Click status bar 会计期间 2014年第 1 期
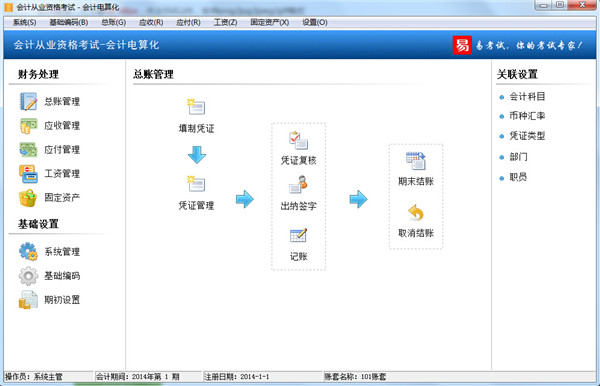This screenshot has width=600, height=386. point(138,377)
